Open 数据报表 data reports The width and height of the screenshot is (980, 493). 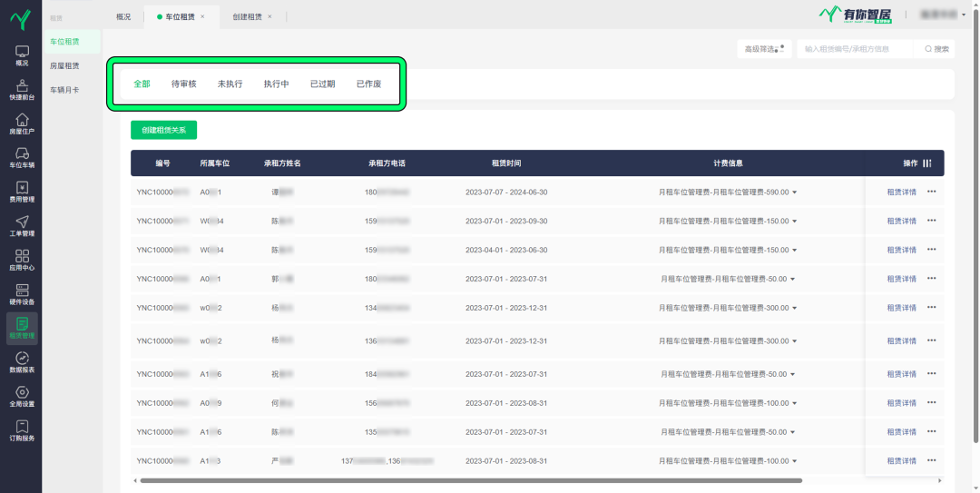tap(22, 363)
